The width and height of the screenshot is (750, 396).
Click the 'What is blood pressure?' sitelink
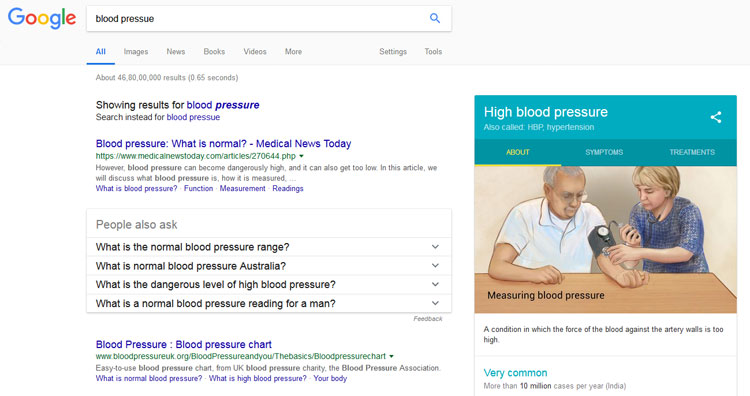pos(136,188)
